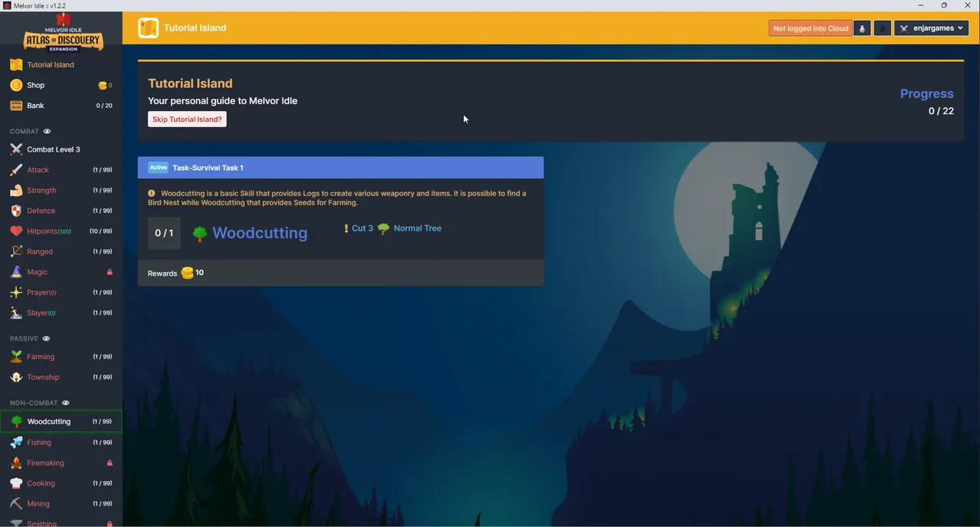980x527 pixels.
Task: Click the Normal Tree link
Action: pos(417,228)
